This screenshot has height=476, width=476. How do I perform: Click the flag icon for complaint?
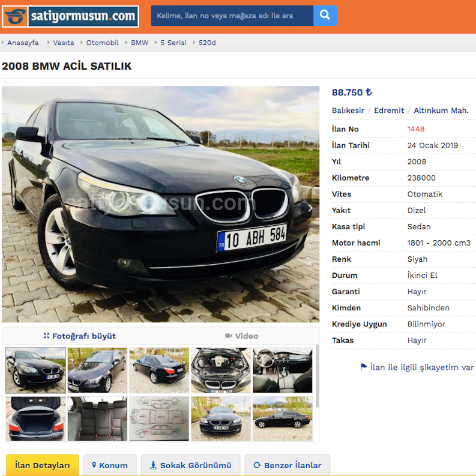click(x=363, y=367)
